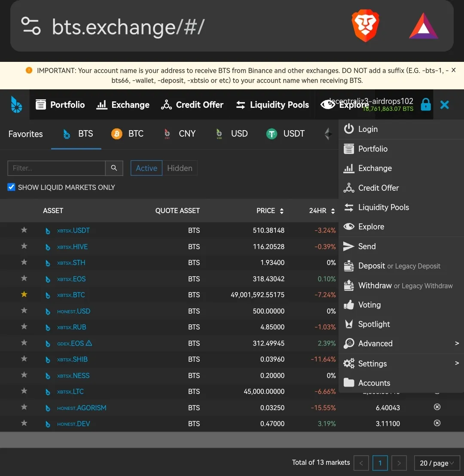Open the XBTSX.LTC market link

click(x=70, y=392)
